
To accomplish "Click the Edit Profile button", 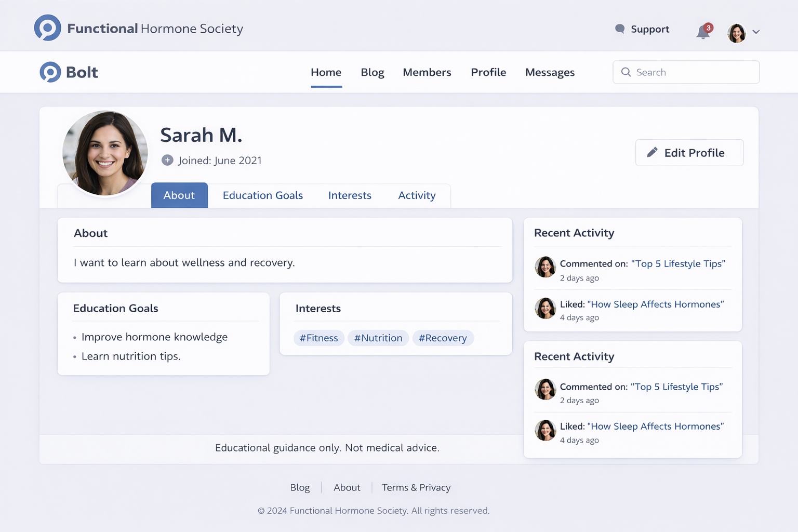I will tap(689, 153).
